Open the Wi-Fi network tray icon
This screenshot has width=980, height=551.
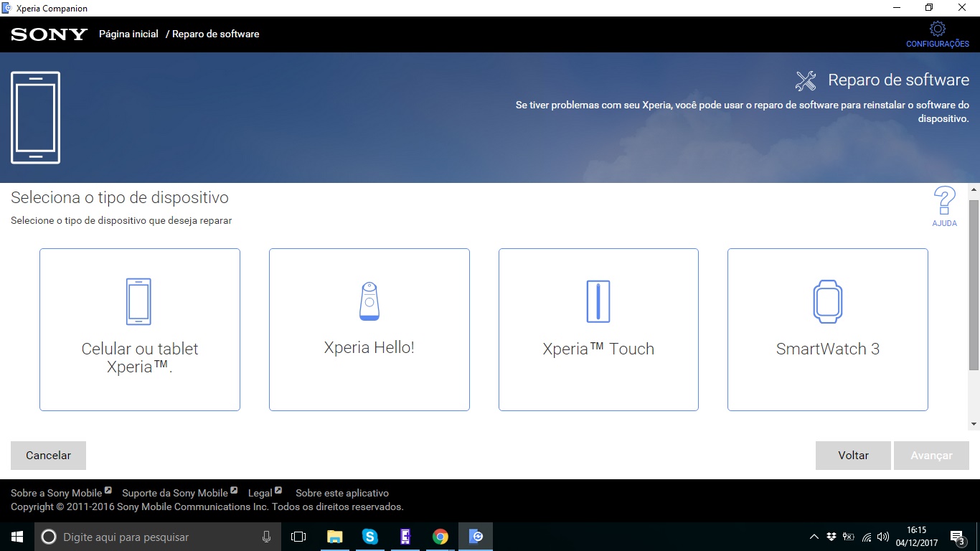[x=867, y=537]
